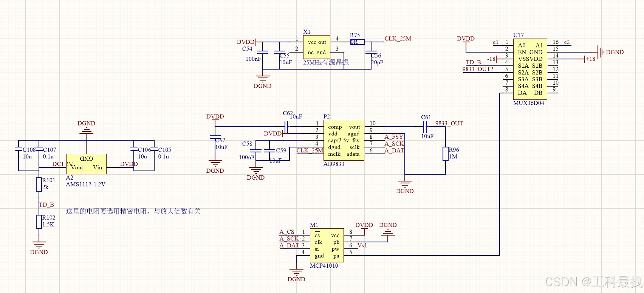Click the CLK_25M net label beside R75

tap(398, 39)
